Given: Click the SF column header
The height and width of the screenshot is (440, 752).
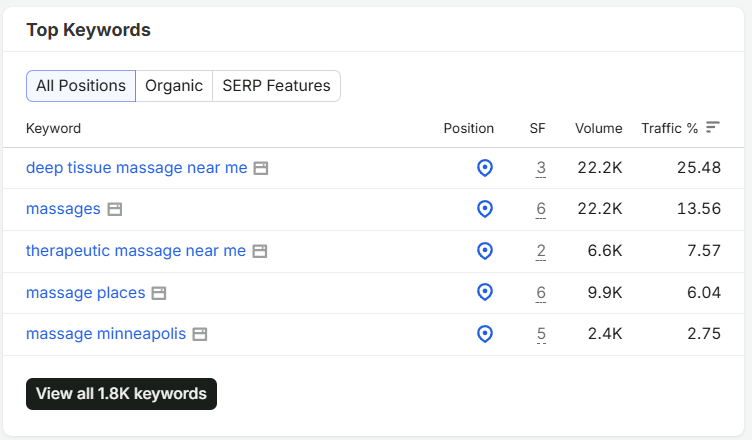Looking at the screenshot, I should click(x=538, y=128).
